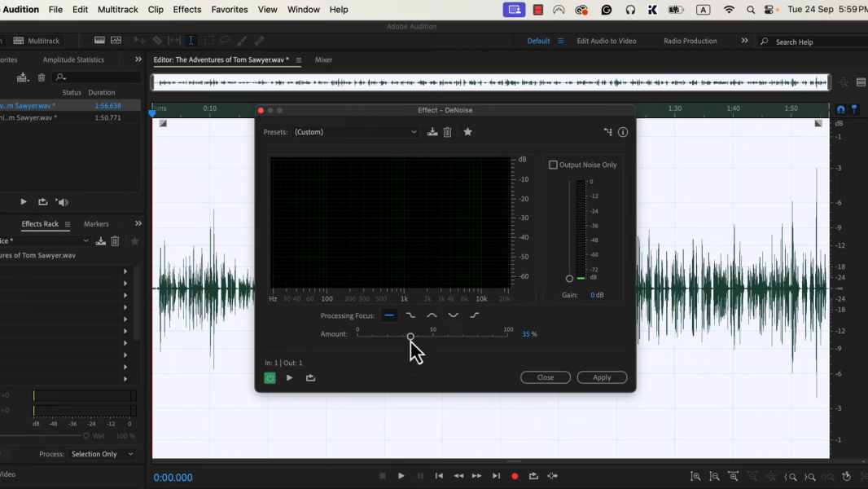Delete the DeNoise preset with trash icon

(x=447, y=132)
